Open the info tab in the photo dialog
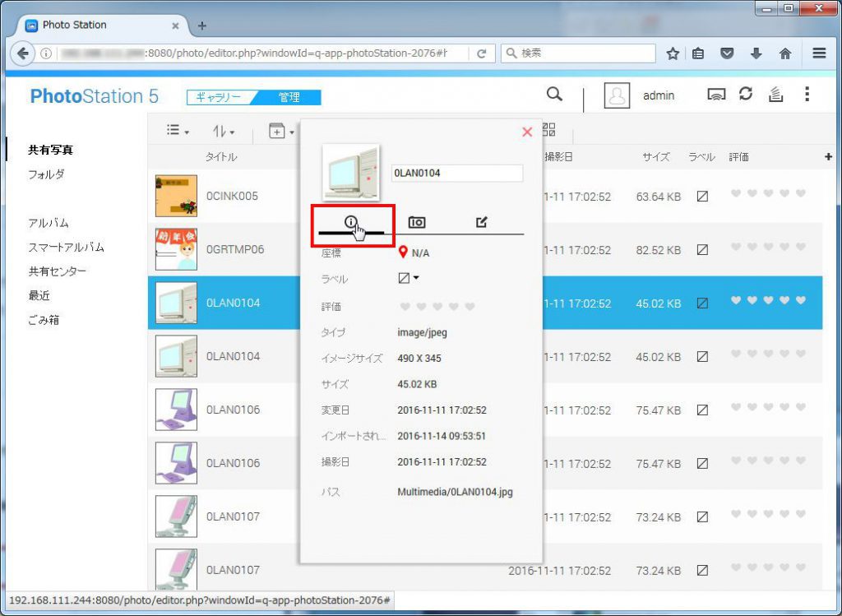 351,222
